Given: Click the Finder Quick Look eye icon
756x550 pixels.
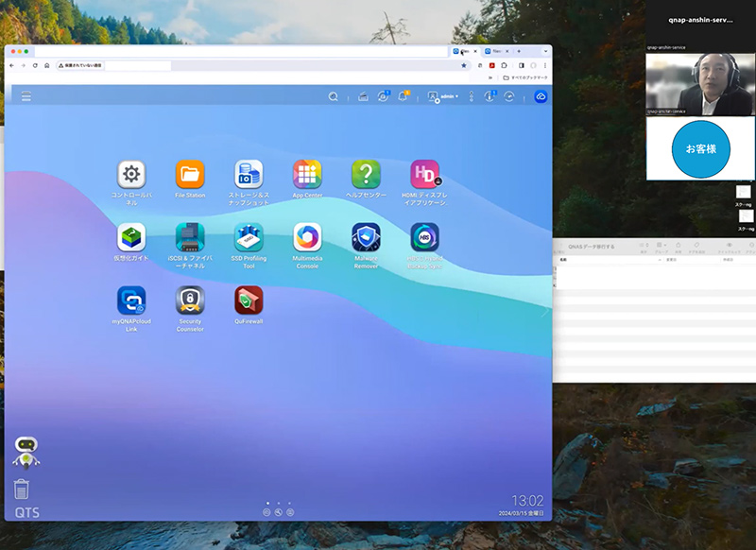Looking at the screenshot, I should pyautogui.click(x=729, y=246).
